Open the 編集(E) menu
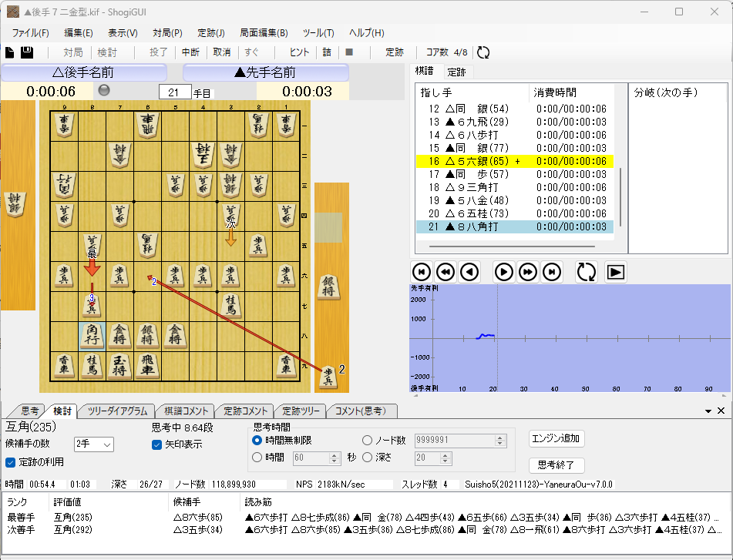 click(79, 33)
